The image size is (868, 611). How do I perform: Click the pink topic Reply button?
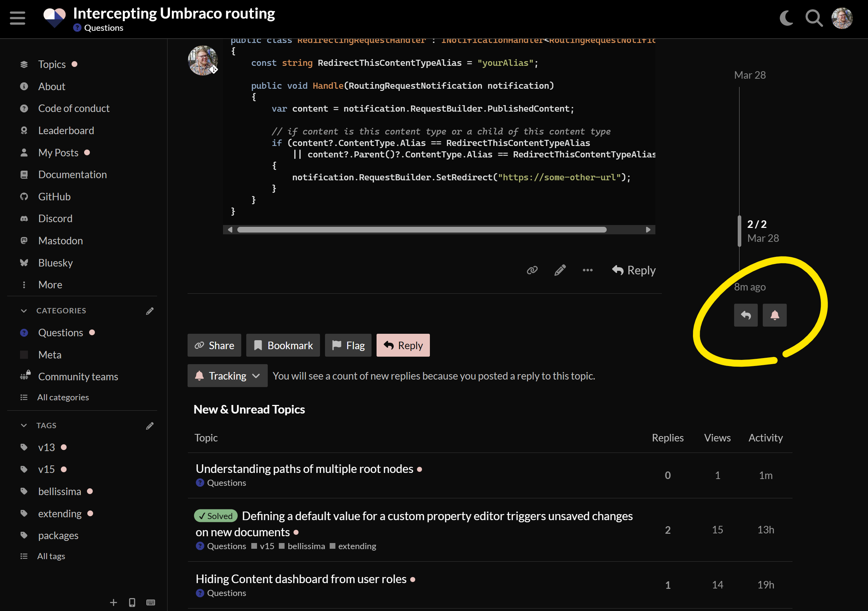tap(403, 345)
